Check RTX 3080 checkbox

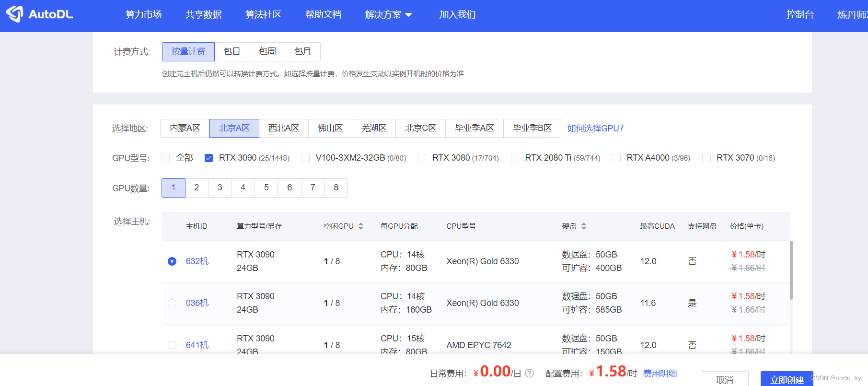422,158
